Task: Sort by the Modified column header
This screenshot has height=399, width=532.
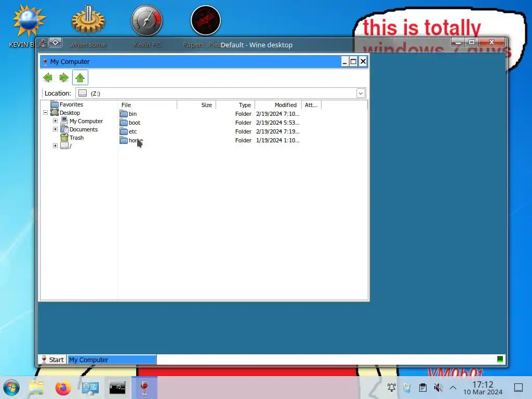Action: point(278,105)
